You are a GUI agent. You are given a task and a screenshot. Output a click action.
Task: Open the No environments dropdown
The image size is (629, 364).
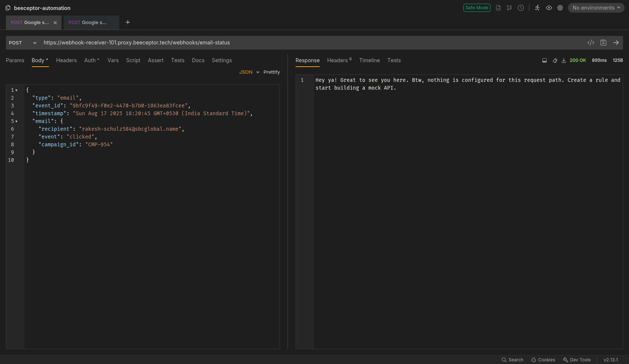(x=596, y=8)
